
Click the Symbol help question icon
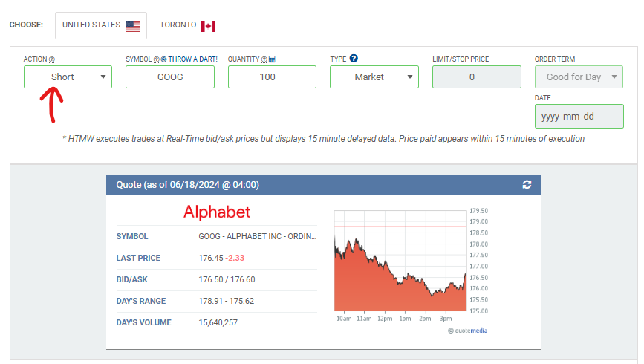click(x=157, y=59)
